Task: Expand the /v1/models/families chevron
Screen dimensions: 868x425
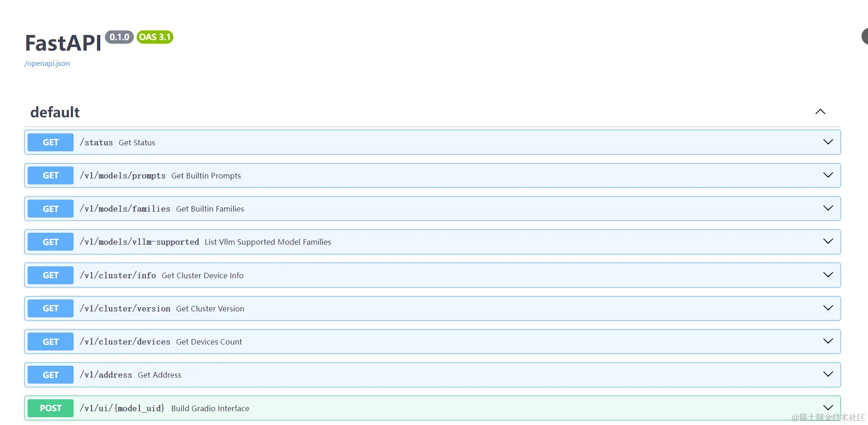Action: coord(828,208)
